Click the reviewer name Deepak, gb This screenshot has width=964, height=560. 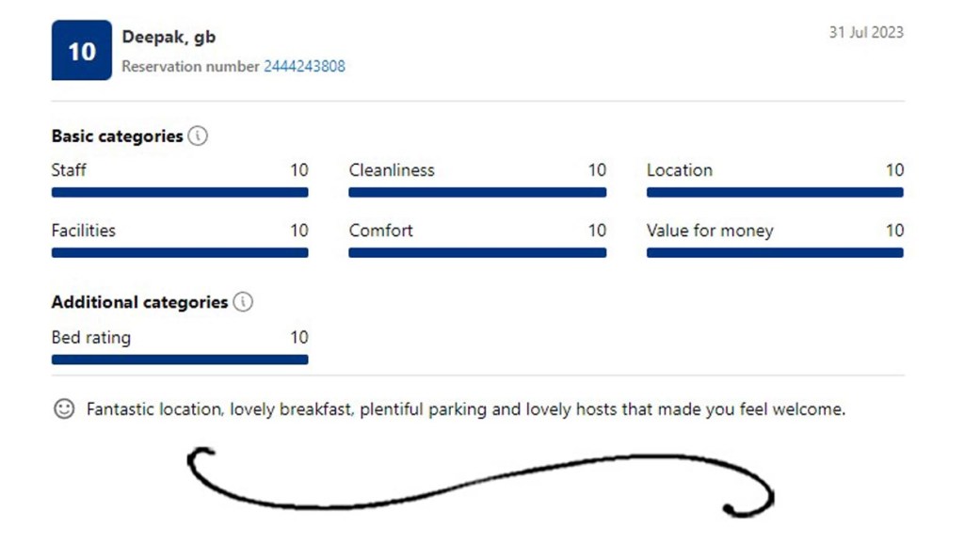[x=169, y=38]
